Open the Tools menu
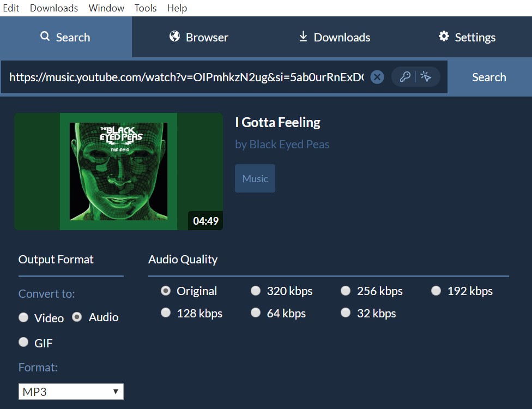Viewport: 532px width, 409px height. [145, 8]
